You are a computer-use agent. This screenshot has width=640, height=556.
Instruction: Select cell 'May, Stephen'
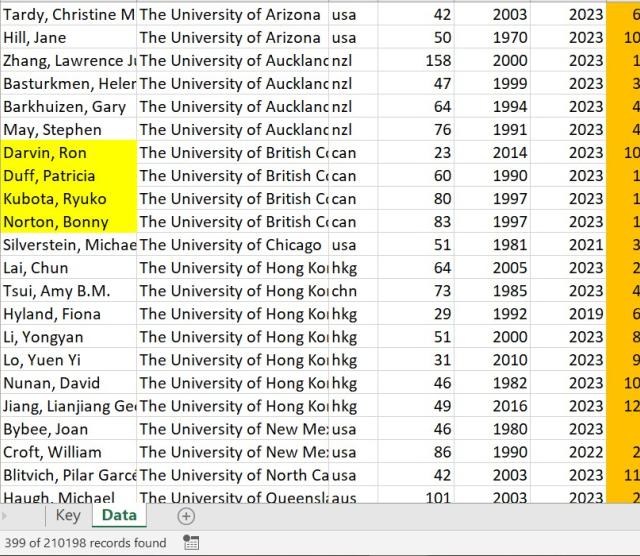coord(69,130)
